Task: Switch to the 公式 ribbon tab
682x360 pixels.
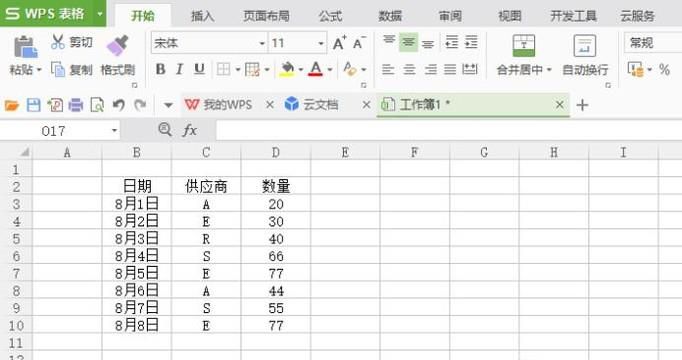Action: point(330,16)
